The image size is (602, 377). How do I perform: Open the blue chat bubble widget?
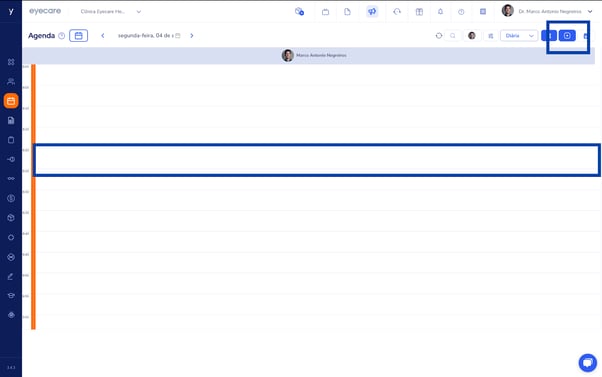pos(587,362)
